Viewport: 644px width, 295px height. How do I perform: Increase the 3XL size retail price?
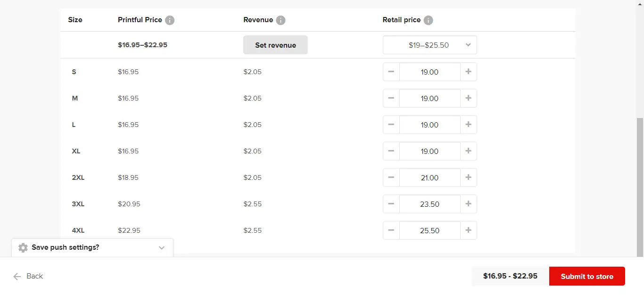click(x=468, y=204)
